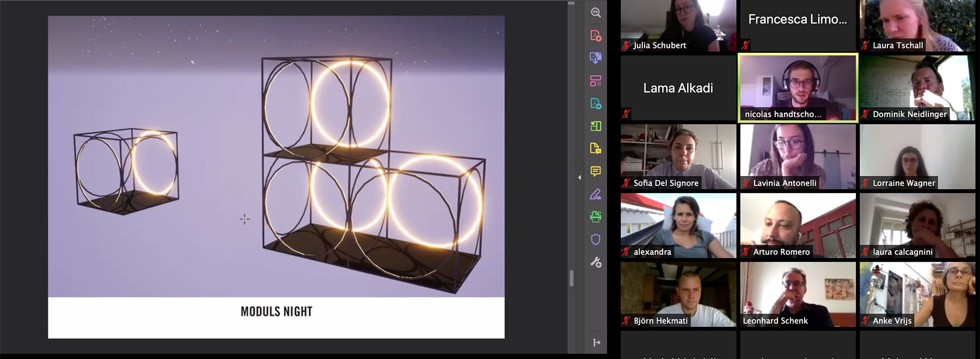This screenshot has width=980, height=359.
Task: Click the muted mic icon on Laura Tschall
Action: tap(866, 45)
